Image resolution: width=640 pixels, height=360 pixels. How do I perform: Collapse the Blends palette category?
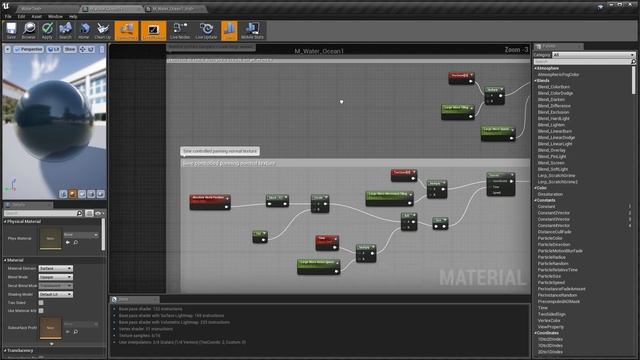[x=536, y=81]
